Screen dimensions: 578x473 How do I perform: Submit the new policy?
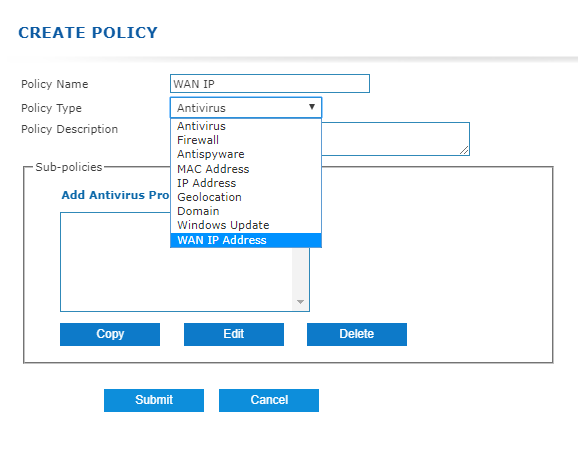click(154, 400)
